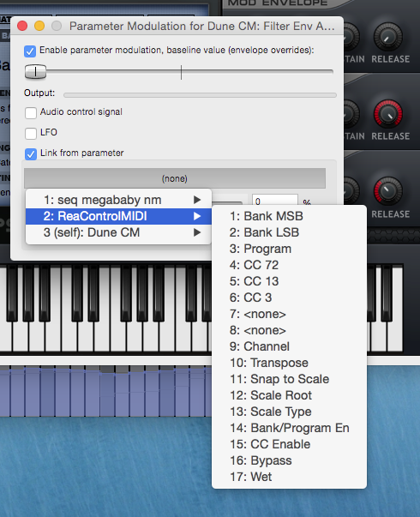Screen dimensions: 420x517
Task: Open the (none) parameter link dropdown
Action: [x=175, y=178]
